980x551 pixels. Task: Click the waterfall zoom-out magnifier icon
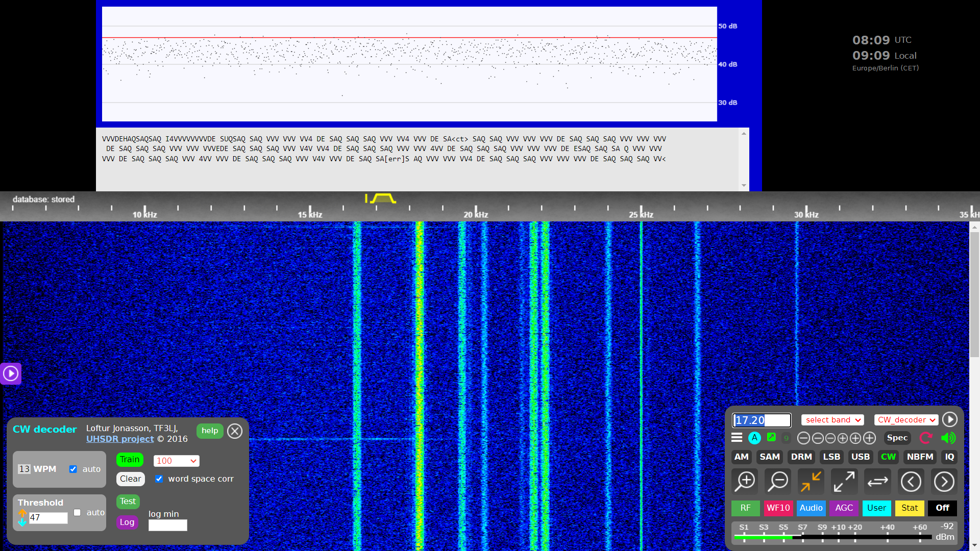[x=778, y=481]
